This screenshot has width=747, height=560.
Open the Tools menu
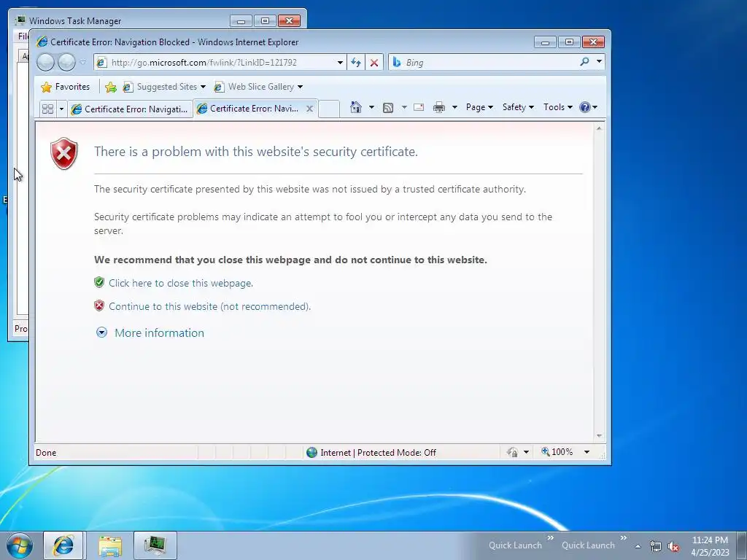558,107
